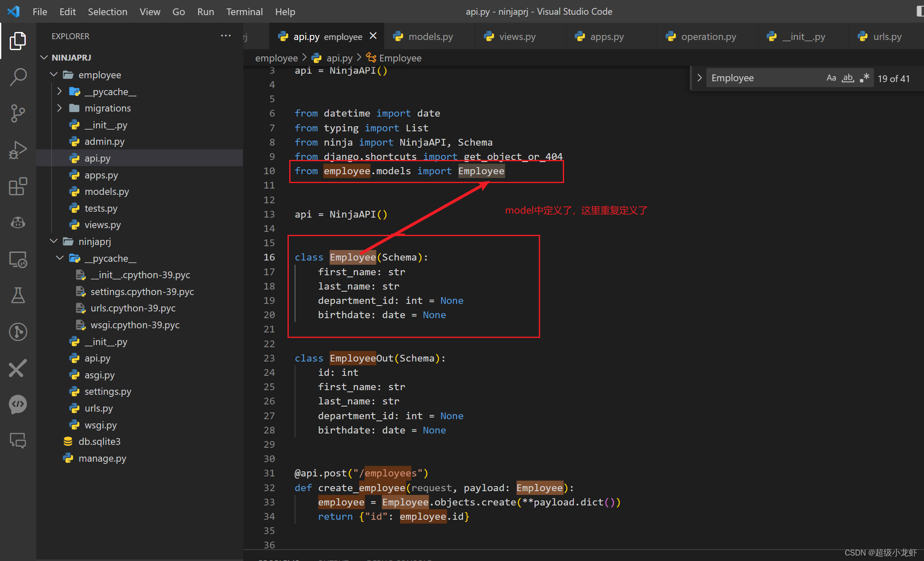Switch to the models.py tab

[430, 37]
